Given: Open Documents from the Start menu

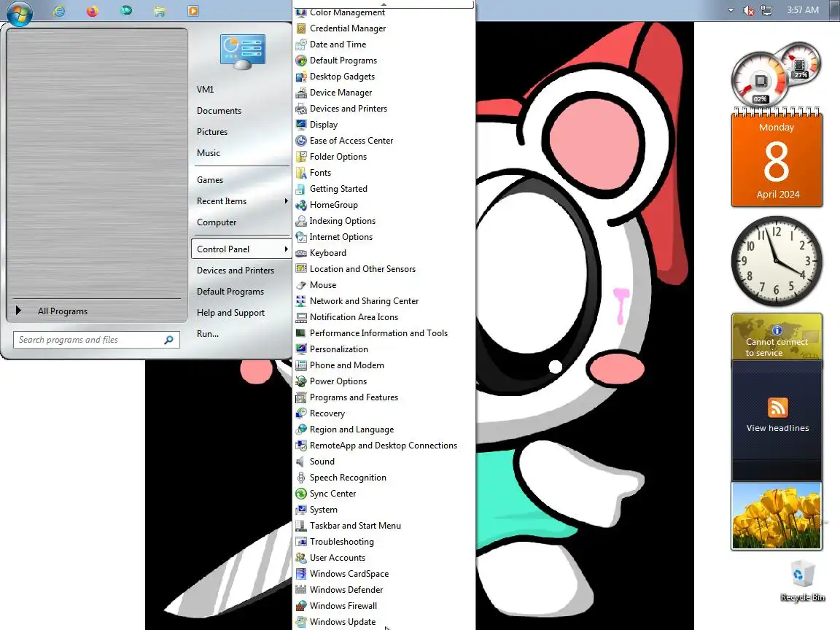Looking at the screenshot, I should click(219, 110).
